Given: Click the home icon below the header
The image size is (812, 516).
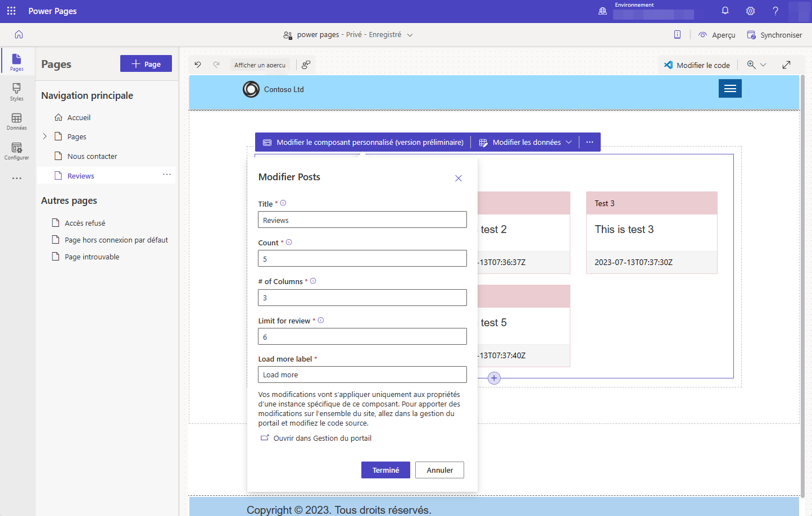Looking at the screenshot, I should [19, 34].
